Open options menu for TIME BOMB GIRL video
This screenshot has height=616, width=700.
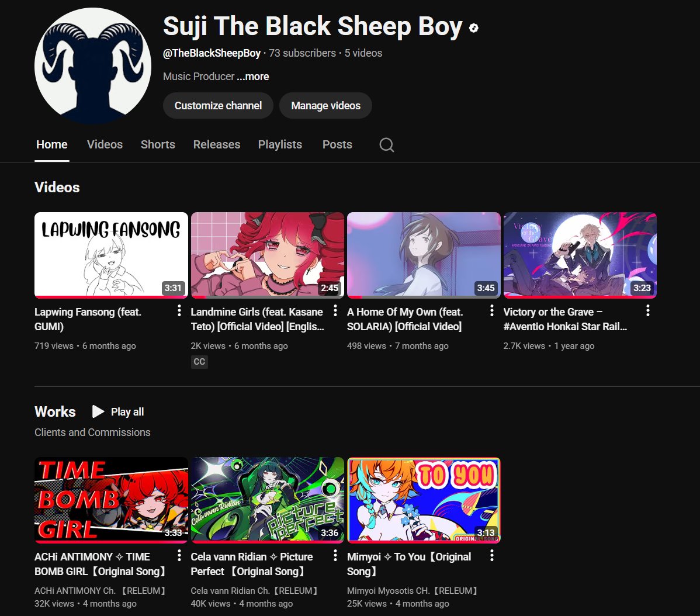point(179,555)
